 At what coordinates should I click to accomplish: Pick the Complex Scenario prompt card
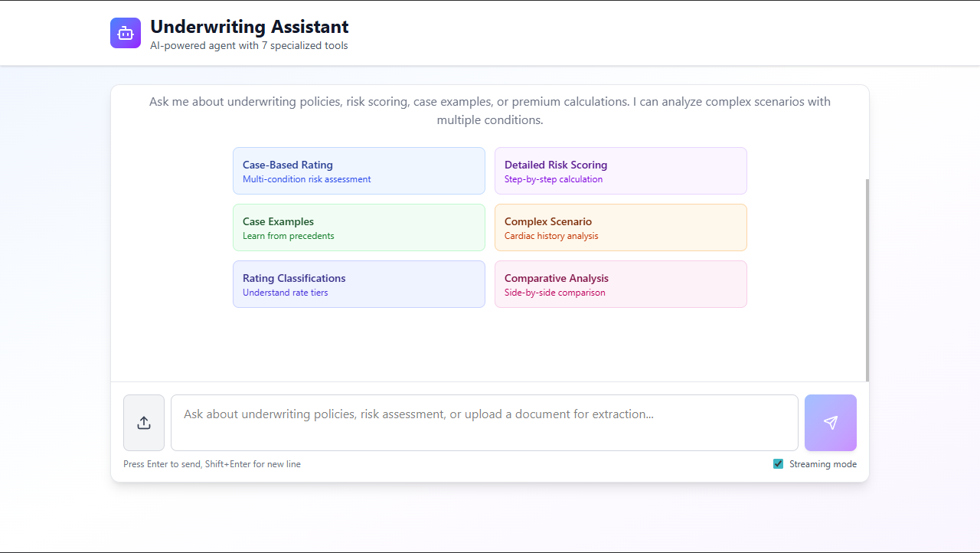620,227
